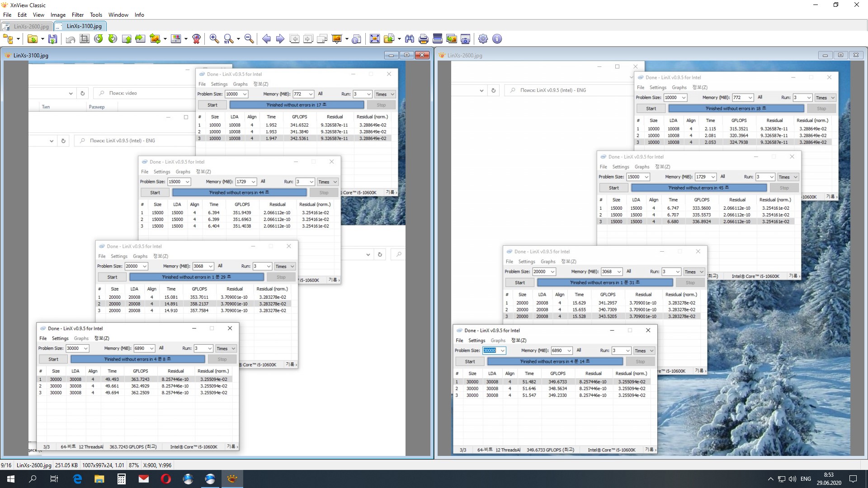Image resolution: width=868 pixels, height=488 pixels.
Task: Click the Zoom In magnifier icon
Action: click(214, 39)
